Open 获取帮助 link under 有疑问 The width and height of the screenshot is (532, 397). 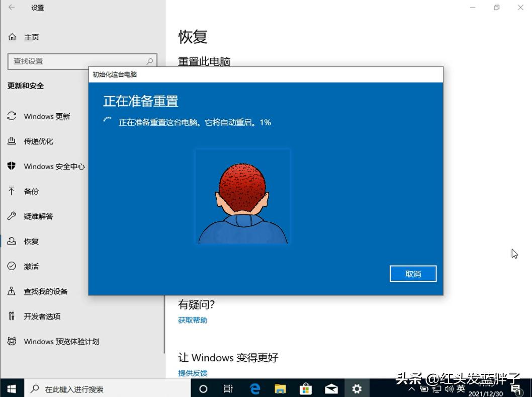192,320
